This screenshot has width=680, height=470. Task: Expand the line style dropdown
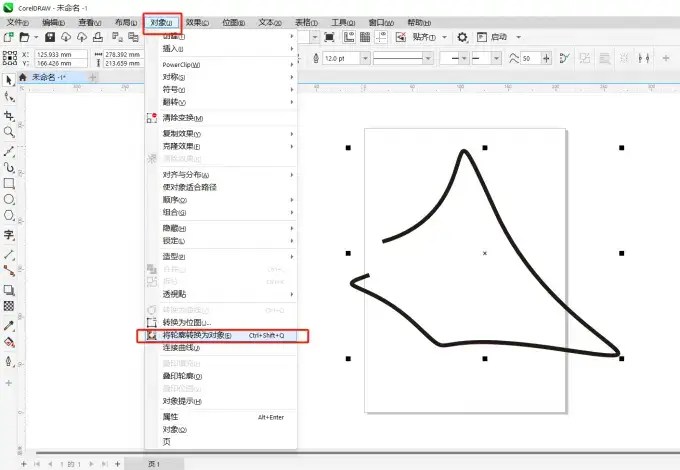click(428, 58)
